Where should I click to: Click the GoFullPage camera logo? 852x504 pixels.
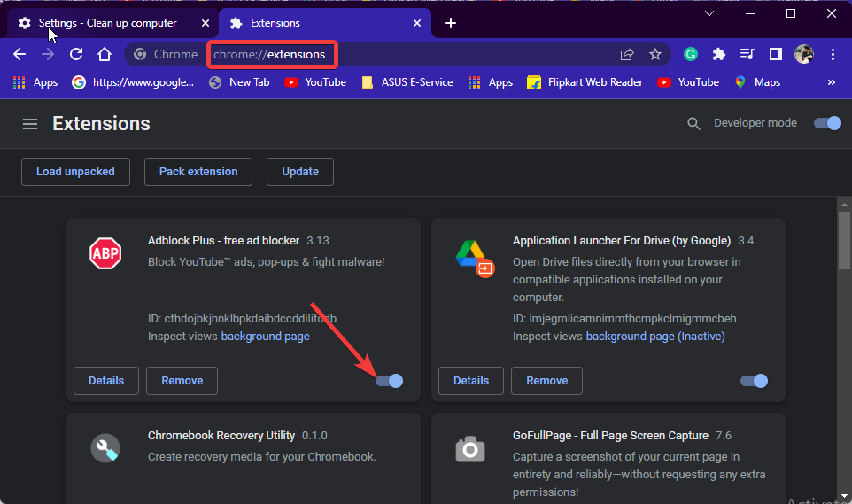470,449
